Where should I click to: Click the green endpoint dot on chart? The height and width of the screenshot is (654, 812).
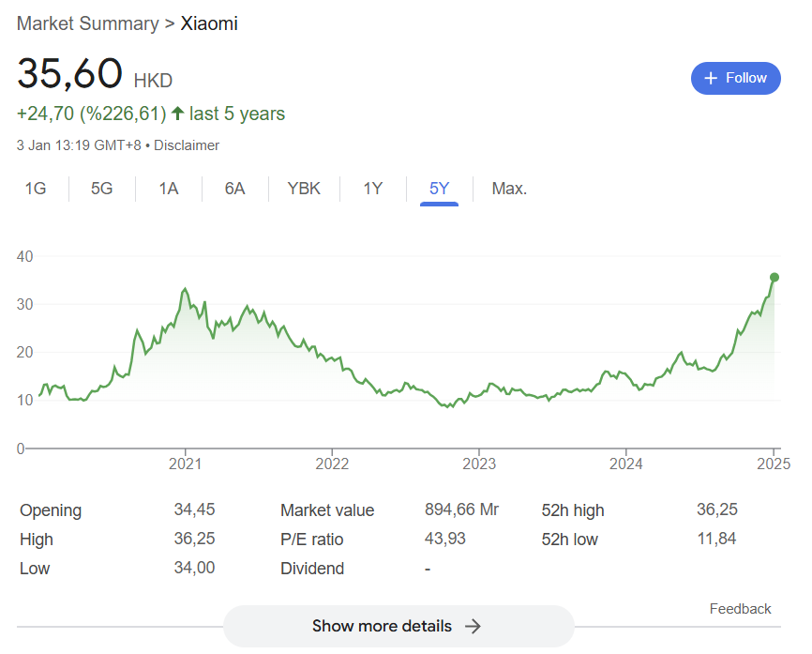(774, 277)
